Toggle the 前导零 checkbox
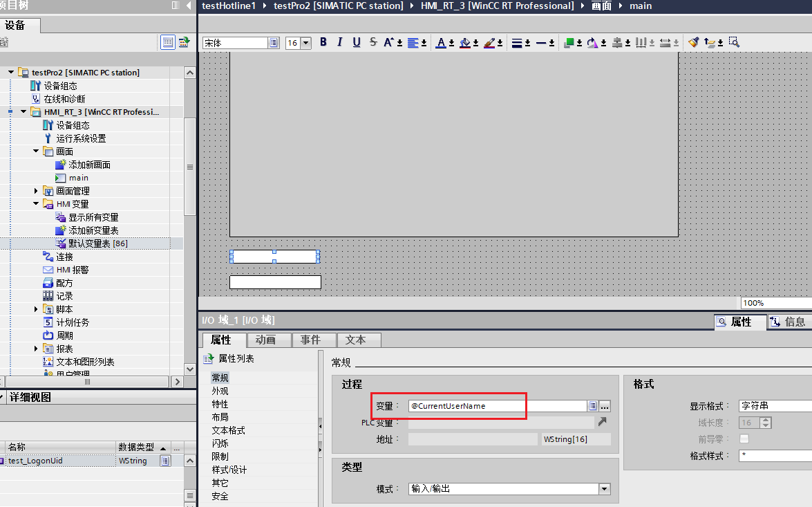The image size is (812, 507). point(744,439)
